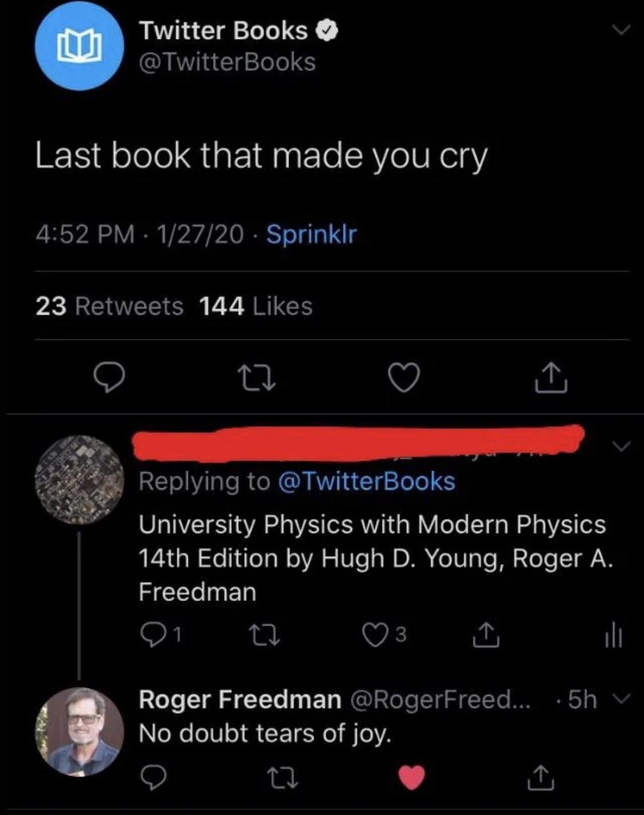This screenshot has height=815, width=644.
Task: Open Roger Freedman's profile photo
Action: pos(79,732)
